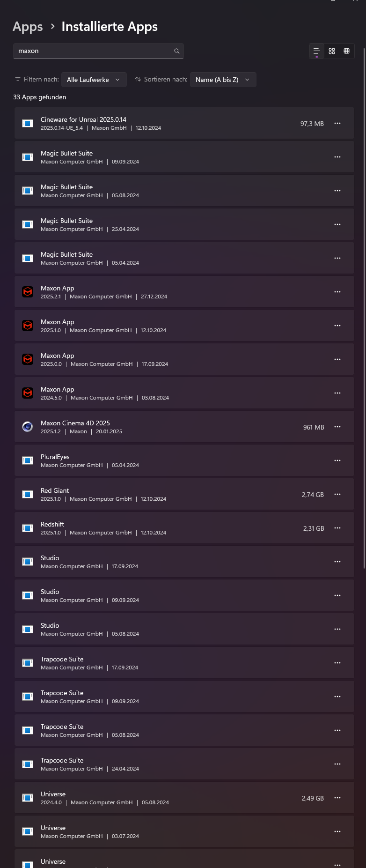Switch to list view layout
The image size is (366, 868).
pyautogui.click(x=317, y=51)
